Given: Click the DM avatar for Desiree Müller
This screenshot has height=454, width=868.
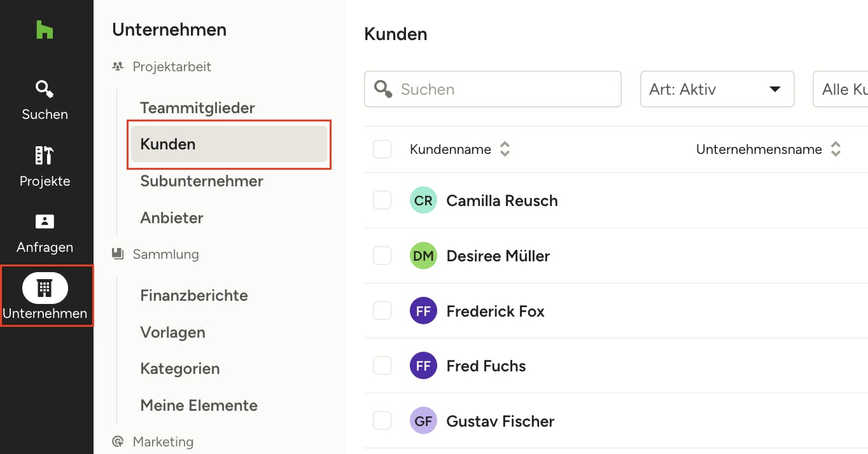Looking at the screenshot, I should pos(423,256).
